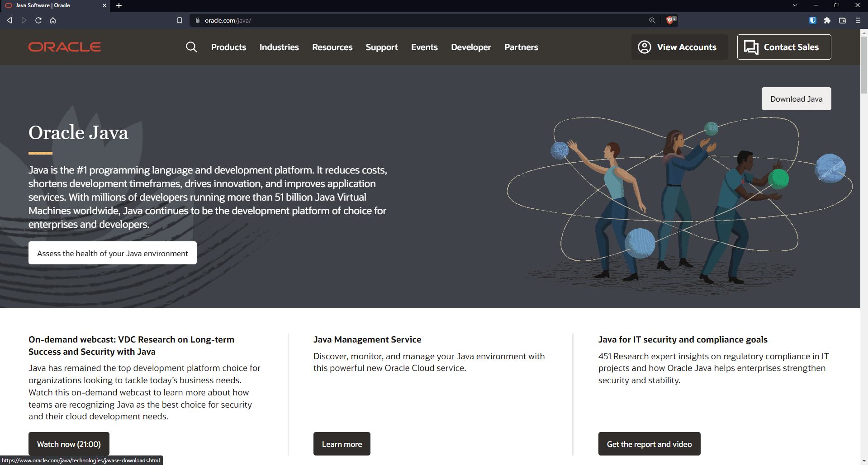This screenshot has height=465, width=868.
Task: Click the lock icon in address bar
Action: 197,20
